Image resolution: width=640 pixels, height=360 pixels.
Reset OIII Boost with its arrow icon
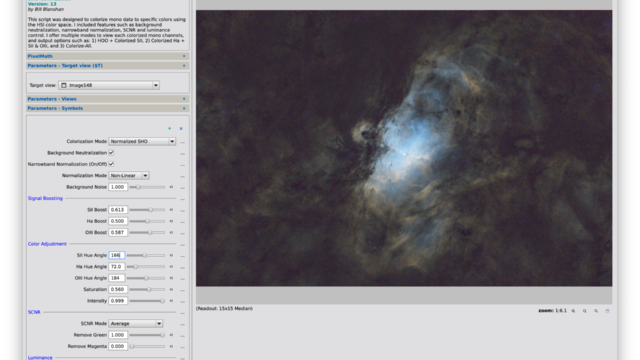tap(171, 233)
